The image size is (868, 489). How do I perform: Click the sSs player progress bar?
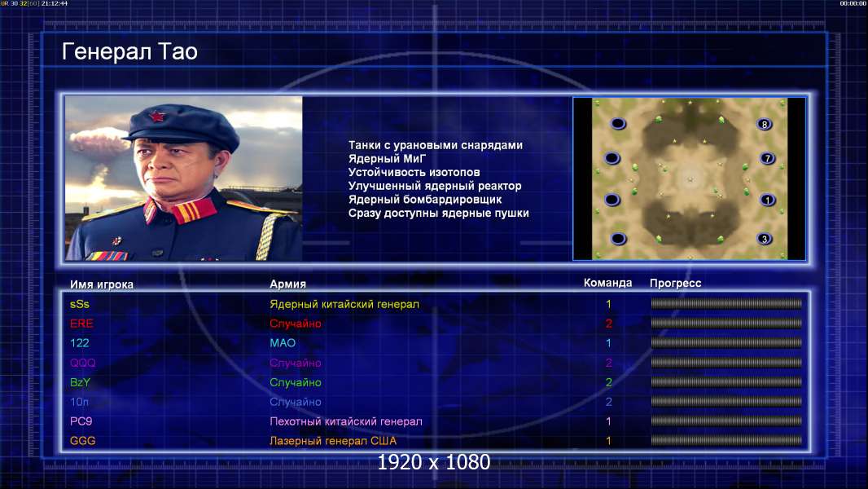point(726,303)
